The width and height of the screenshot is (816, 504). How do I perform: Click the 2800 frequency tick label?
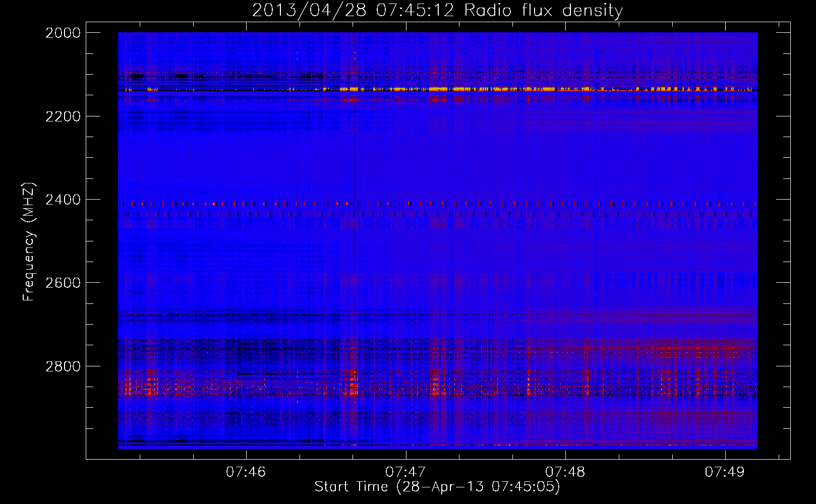[63, 366]
